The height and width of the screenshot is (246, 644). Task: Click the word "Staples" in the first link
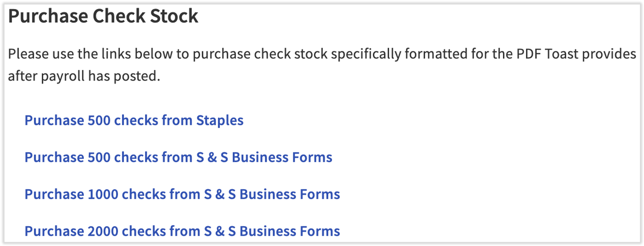[x=220, y=121]
